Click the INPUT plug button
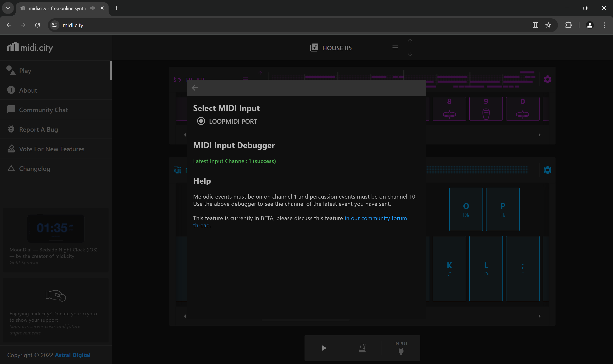Screen dimensions: 613x364 pos(401,348)
